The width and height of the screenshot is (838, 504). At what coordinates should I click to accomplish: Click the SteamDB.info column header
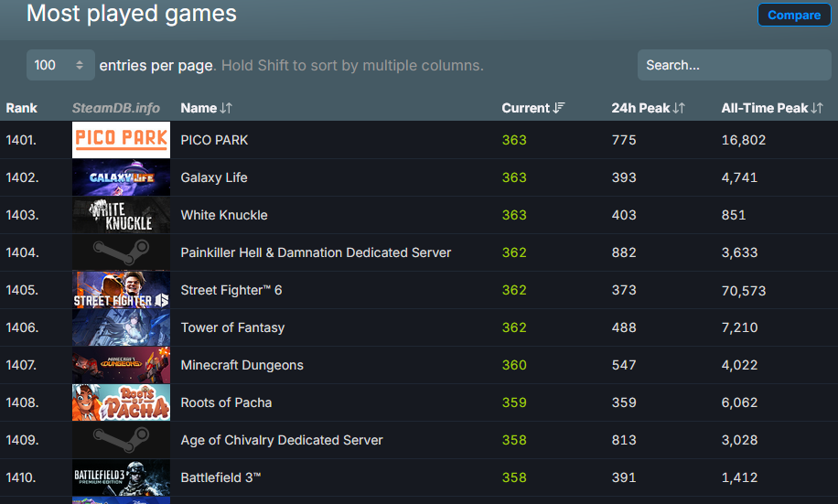(116, 108)
